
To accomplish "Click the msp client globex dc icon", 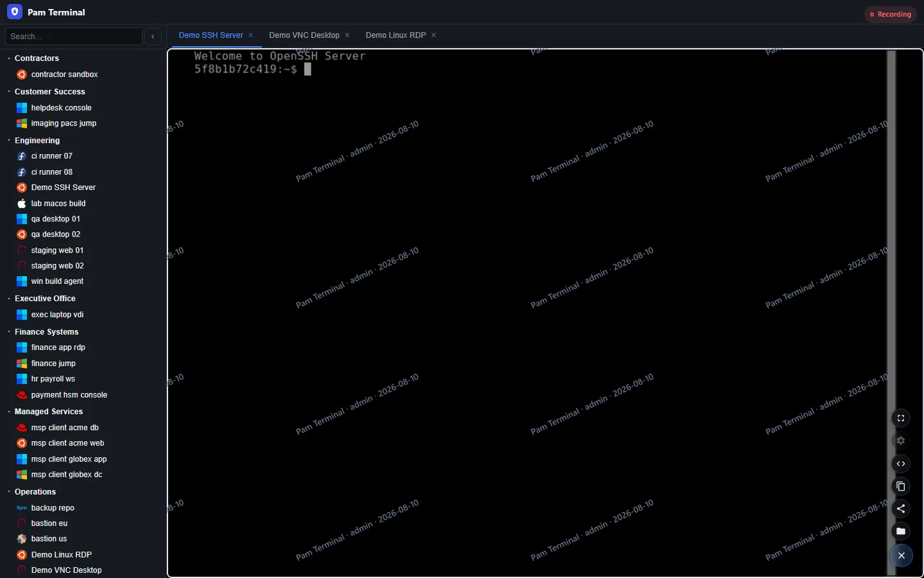I will (x=22, y=475).
